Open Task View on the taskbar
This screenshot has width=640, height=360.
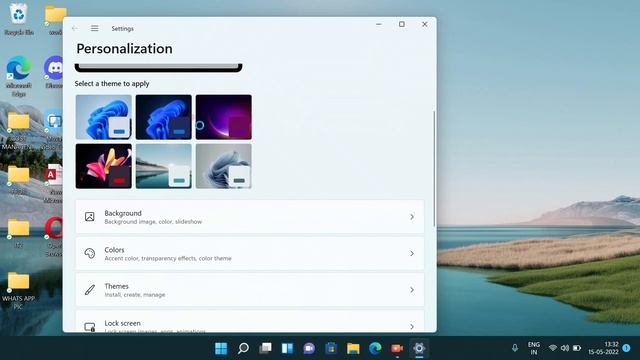[265, 348]
